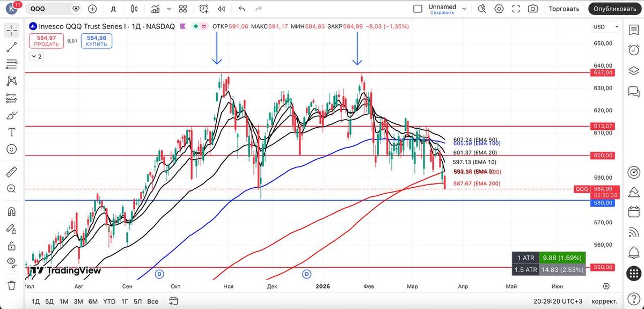Click the Сохранить link under Unnamed
The width and height of the screenshot is (644, 309).
click(x=443, y=12)
